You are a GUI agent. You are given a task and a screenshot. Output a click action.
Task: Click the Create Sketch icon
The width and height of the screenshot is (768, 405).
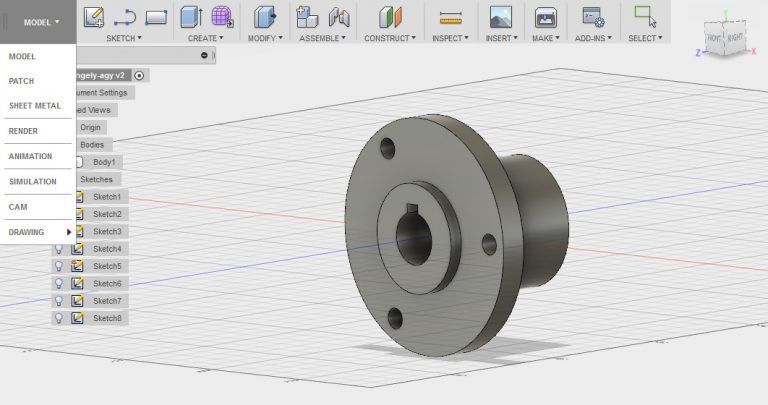point(93,17)
